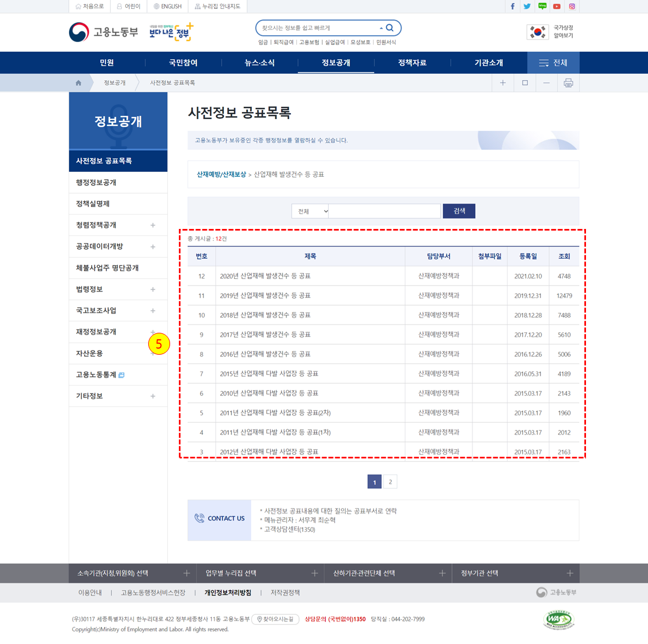Click the plus zoom-in icon in breadcrumb bar

click(503, 83)
